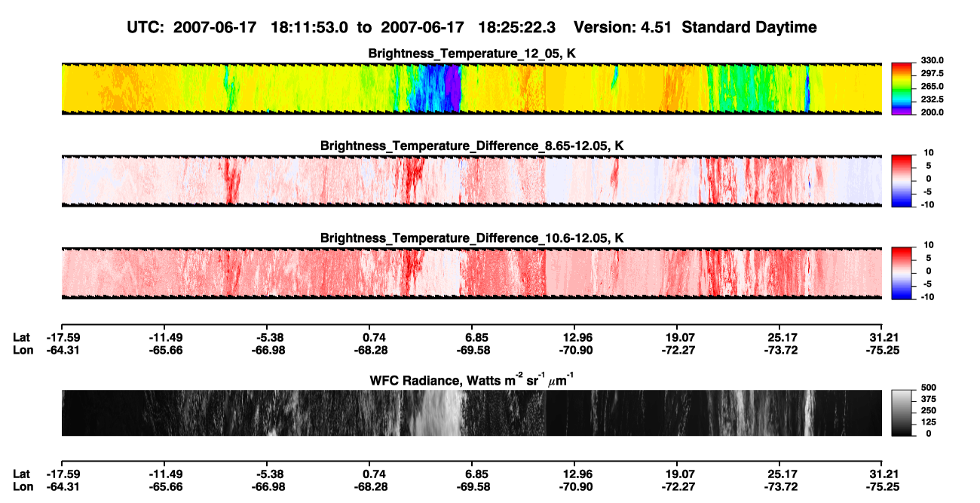Select the Brightness_Temperature_12_05 image strip
This screenshot has width=980, height=503.
click(471, 88)
